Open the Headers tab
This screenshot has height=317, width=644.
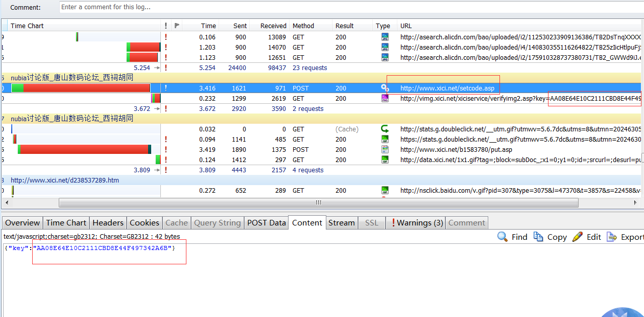click(x=108, y=222)
